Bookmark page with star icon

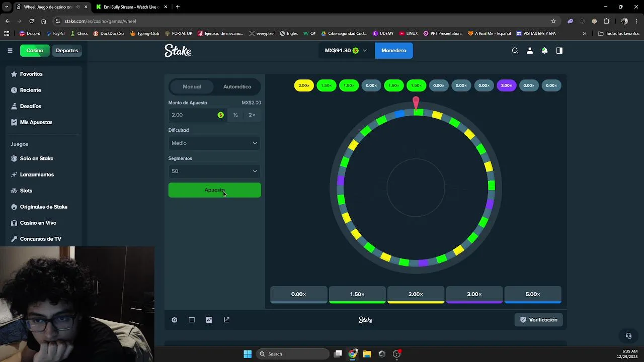click(x=553, y=21)
